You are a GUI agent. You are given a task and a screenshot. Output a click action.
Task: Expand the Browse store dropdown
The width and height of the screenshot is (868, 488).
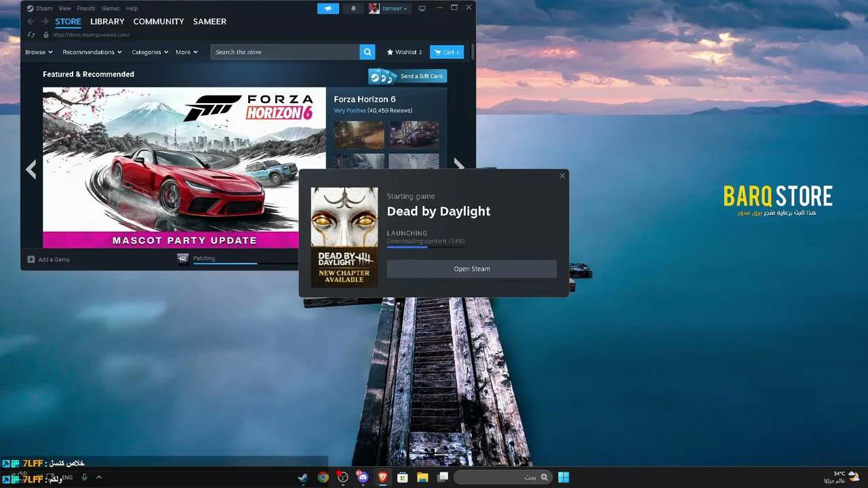point(39,52)
